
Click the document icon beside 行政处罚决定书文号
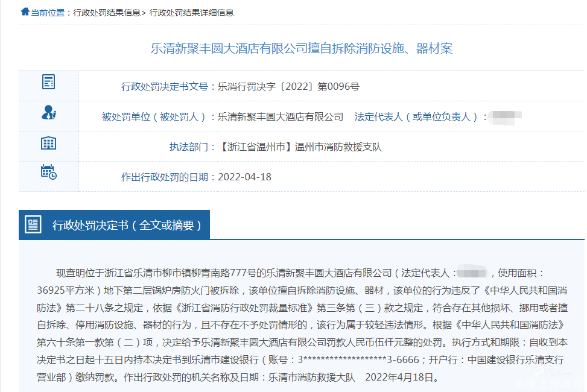(48, 82)
